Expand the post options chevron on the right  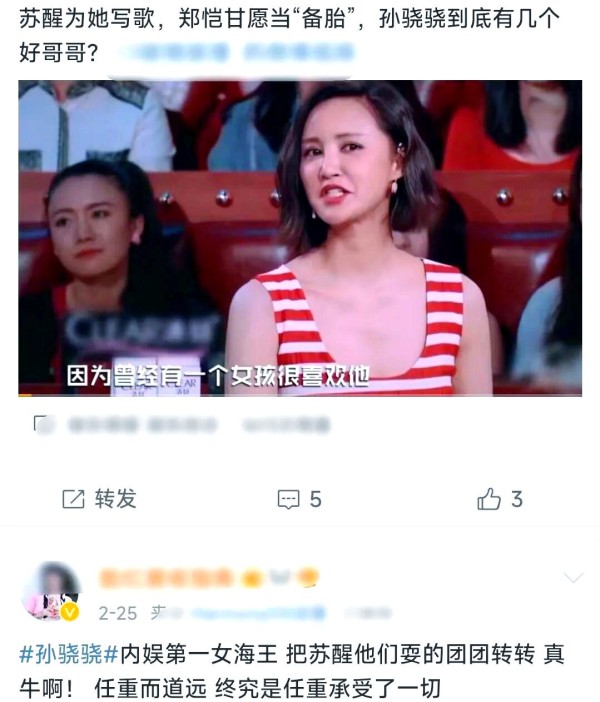573,578
